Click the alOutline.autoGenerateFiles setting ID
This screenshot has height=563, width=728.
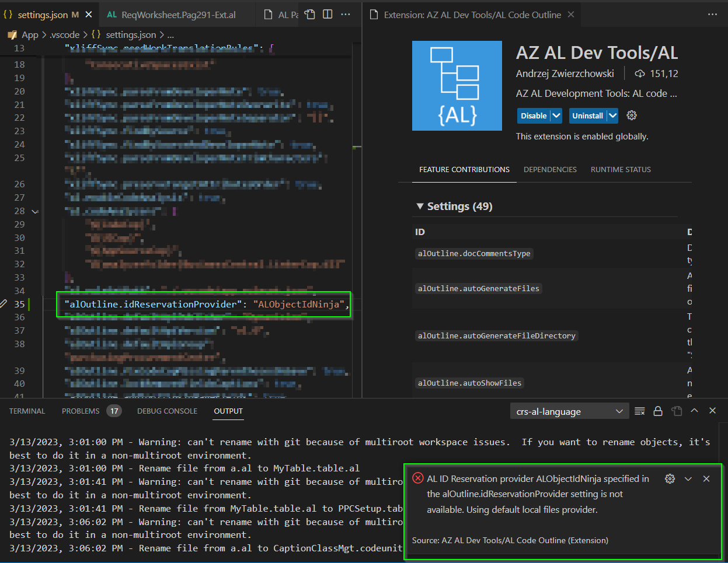(479, 288)
